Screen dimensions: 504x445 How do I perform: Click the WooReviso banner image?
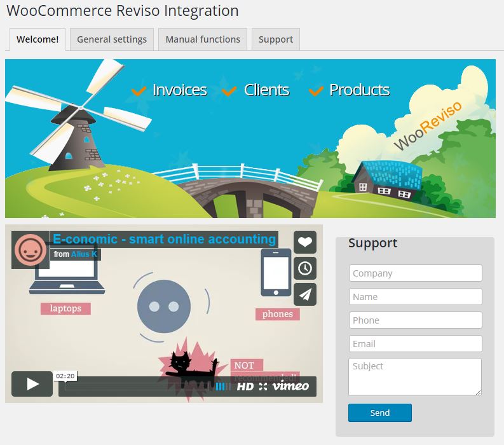(250, 139)
